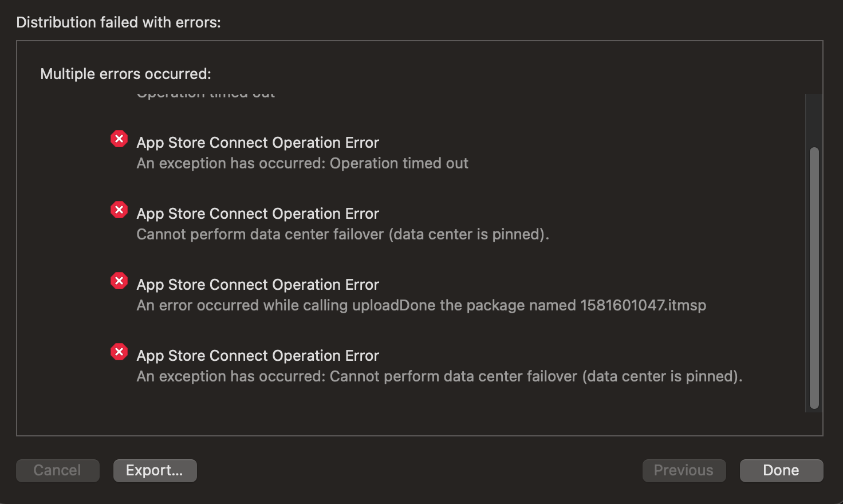Click the red error icon beside the 'Operation timed out' exception

tap(119, 139)
